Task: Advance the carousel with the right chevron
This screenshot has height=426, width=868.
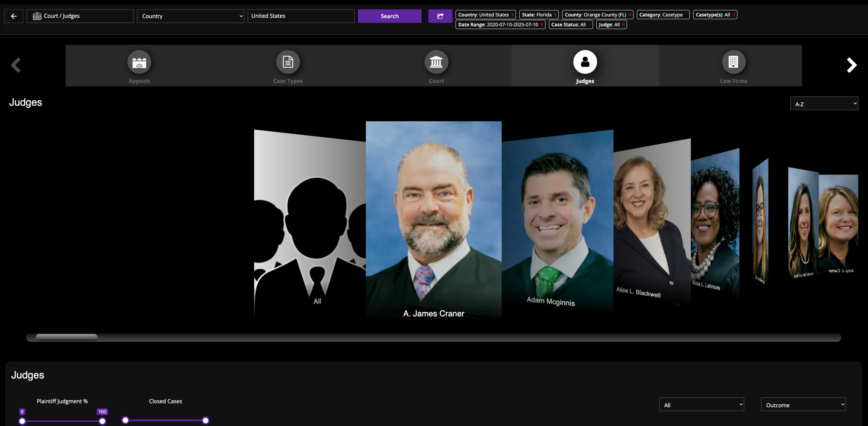Action: tap(851, 65)
